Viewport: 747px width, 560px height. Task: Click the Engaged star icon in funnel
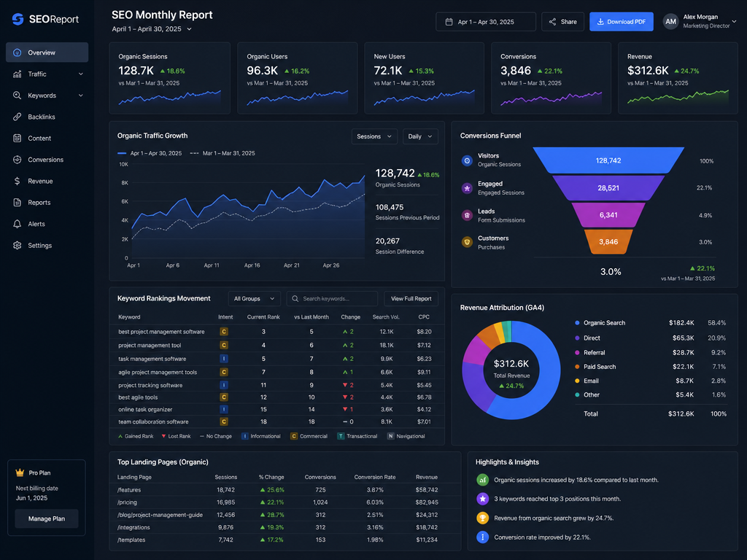click(x=467, y=189)
